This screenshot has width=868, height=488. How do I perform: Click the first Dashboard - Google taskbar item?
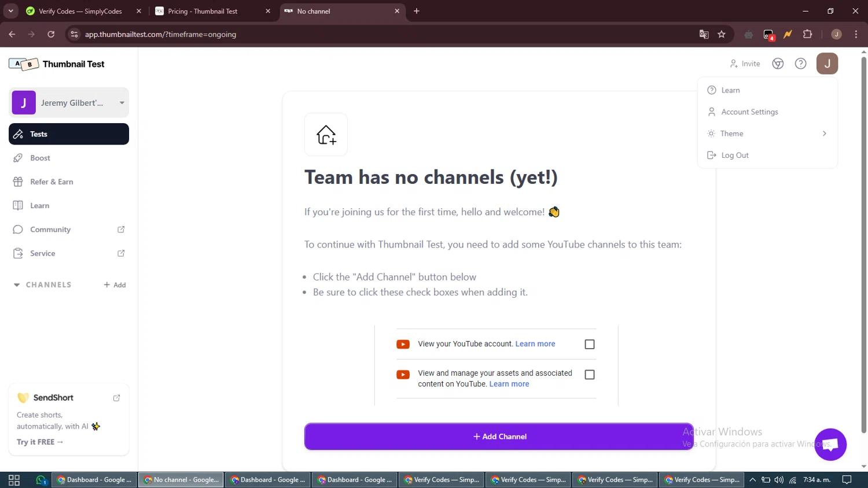pyautogui.click(x=94, y=480)
